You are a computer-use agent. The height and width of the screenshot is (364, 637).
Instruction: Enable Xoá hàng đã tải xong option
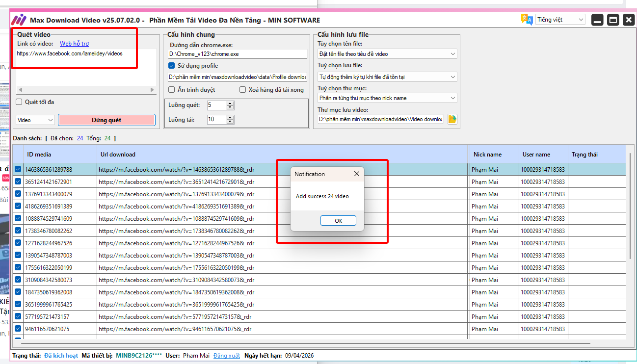[x=243, y=90]
